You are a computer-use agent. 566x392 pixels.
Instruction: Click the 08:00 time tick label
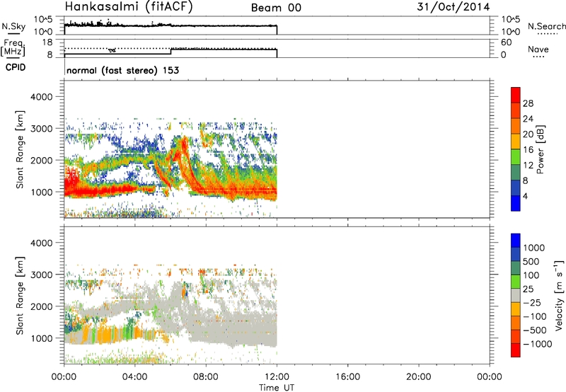pos(206,377)
